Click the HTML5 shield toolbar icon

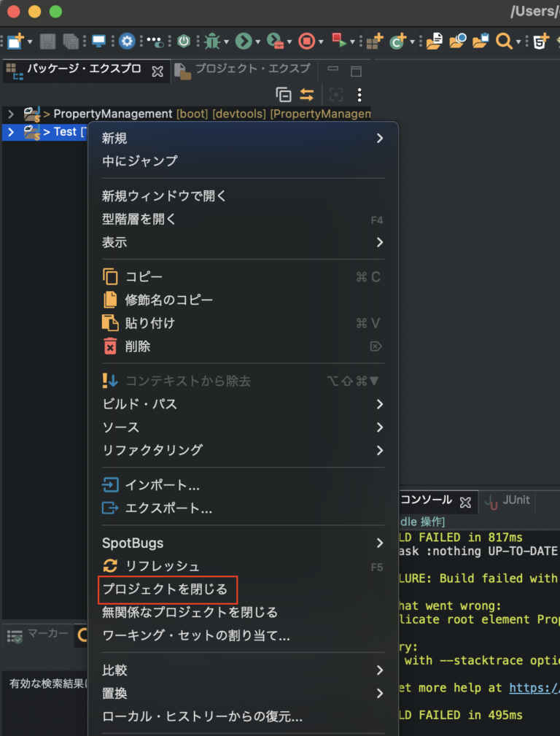coord(540,42)
